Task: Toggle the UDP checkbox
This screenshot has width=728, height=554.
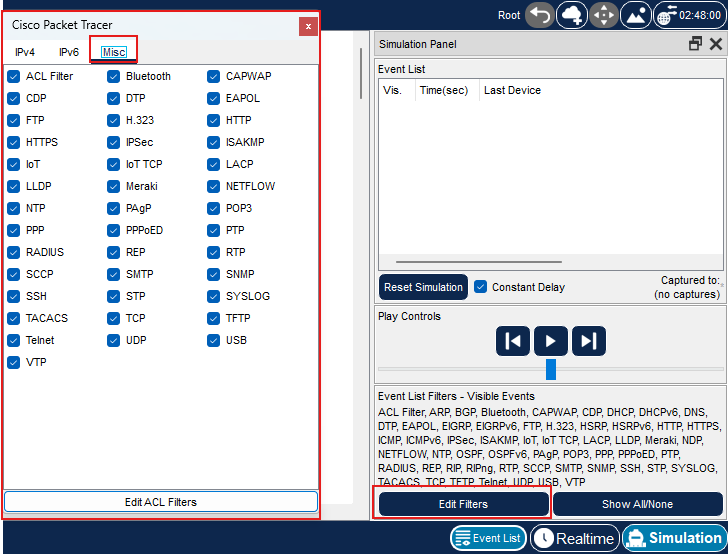Action: pos(113,340)
